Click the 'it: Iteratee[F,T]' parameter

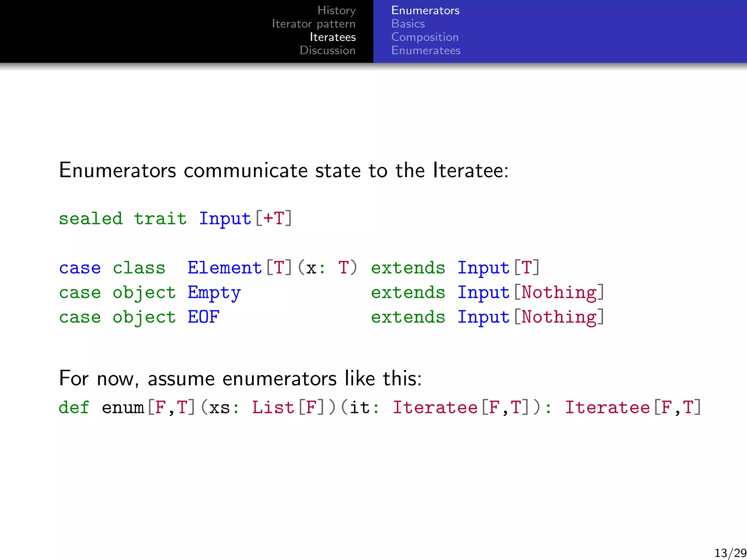coord(440,408)
